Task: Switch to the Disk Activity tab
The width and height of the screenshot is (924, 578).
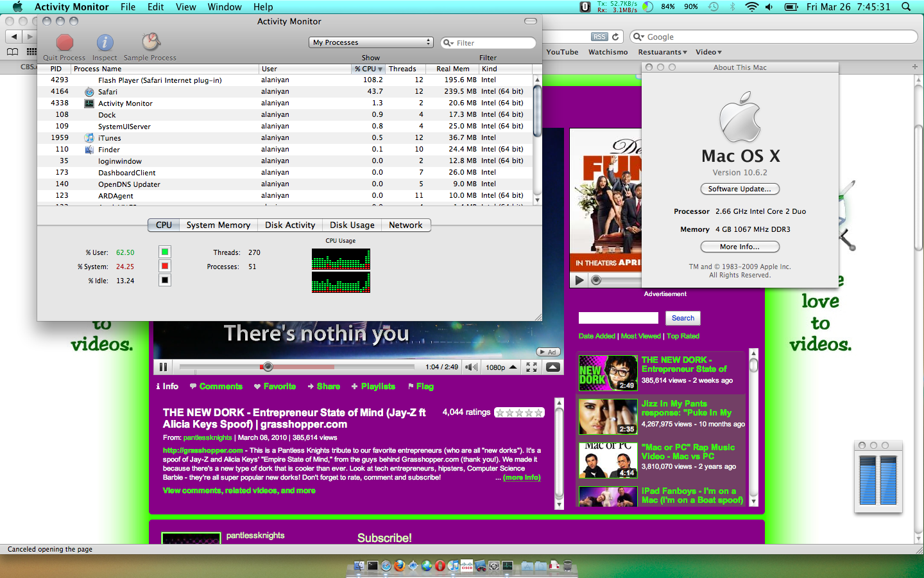Action: tap(290, 225)
